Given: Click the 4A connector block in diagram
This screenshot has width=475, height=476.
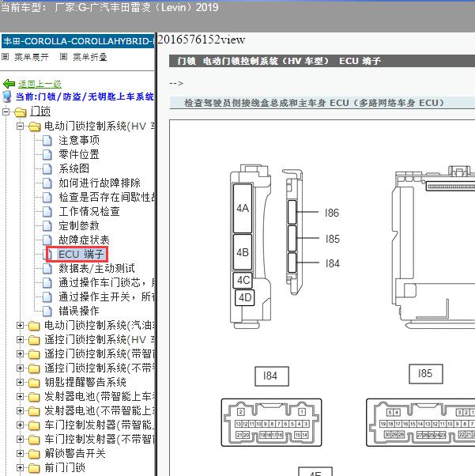Looking at the screenshot, I should click(x=243, y=208).
